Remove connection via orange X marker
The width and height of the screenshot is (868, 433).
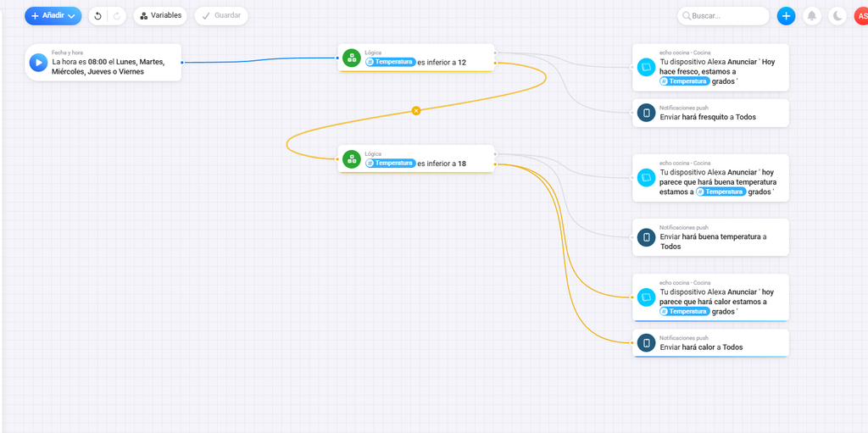[x=416, y=111]
